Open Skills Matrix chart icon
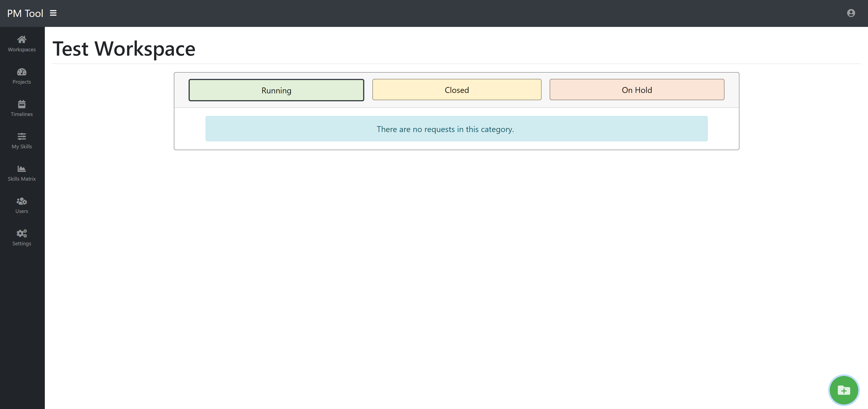868x409 pixels. (x=22, y=169)
